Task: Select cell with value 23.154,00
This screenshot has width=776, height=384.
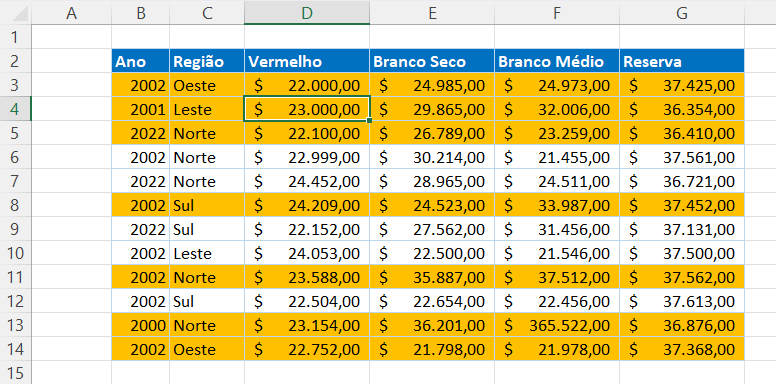Action: click(x=307, y=325)
